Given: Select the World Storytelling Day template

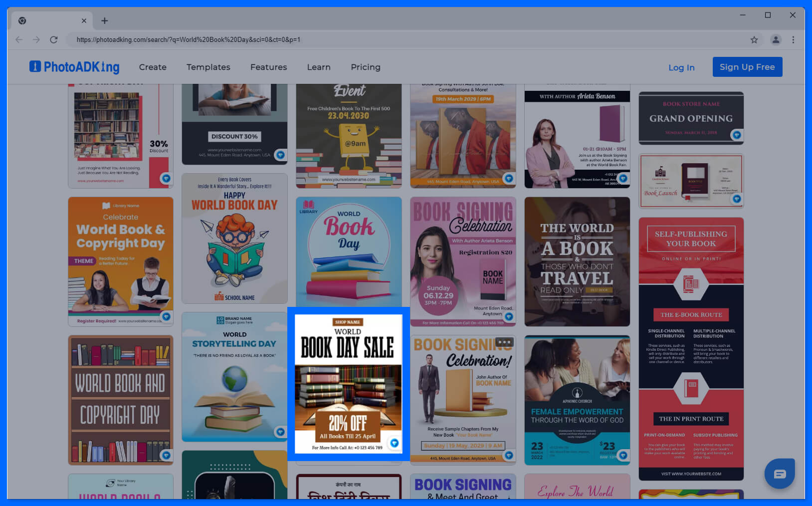Looking at the screenshot, I should [x=234, y=377].
